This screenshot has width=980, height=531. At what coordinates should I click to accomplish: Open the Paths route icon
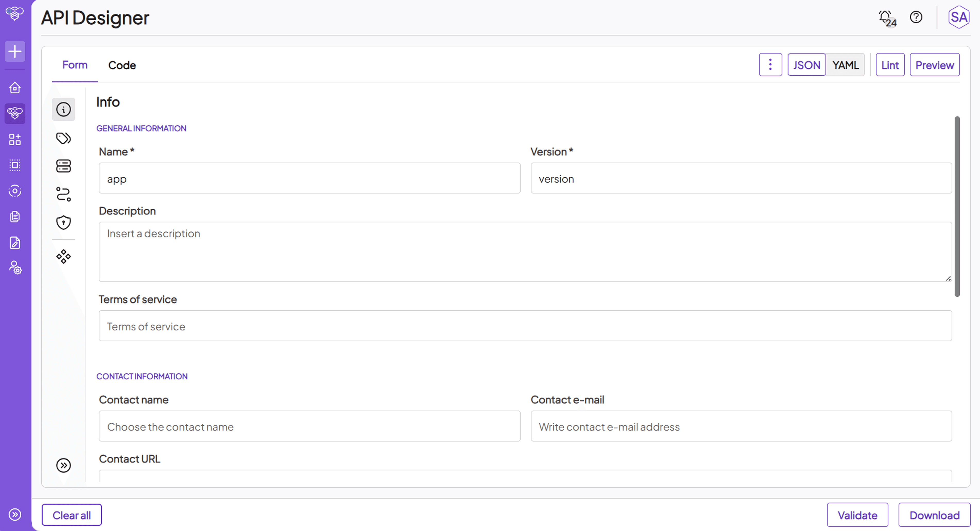[64, 194]
